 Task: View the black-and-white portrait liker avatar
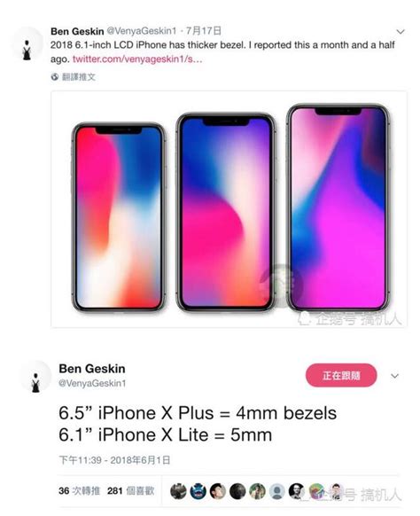(x=297, y=491)
